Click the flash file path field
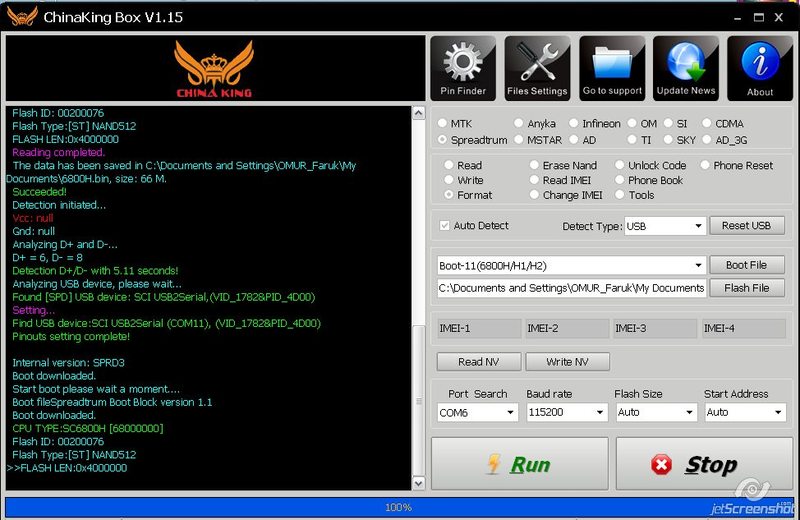The image size is (800, 520). click(571, 288)
